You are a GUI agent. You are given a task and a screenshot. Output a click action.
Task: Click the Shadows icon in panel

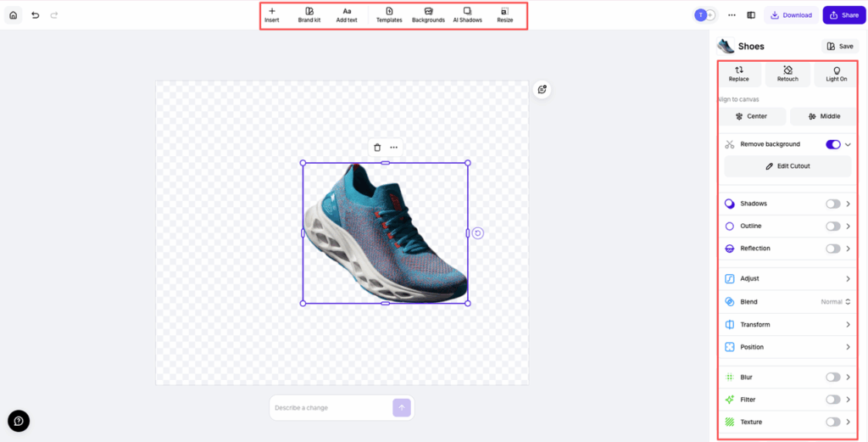coord(730,204)
